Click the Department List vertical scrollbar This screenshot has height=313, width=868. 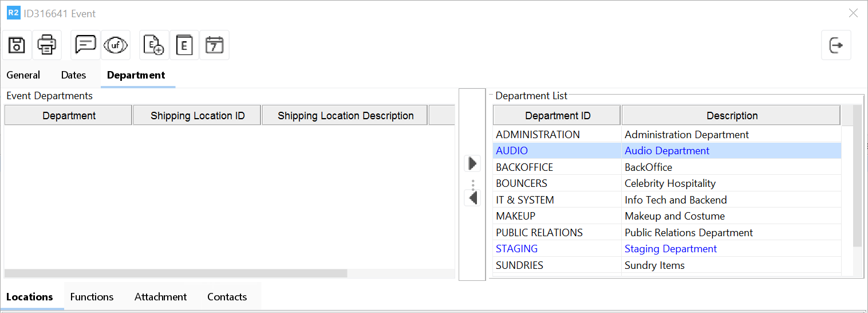[x=857, y=178]
